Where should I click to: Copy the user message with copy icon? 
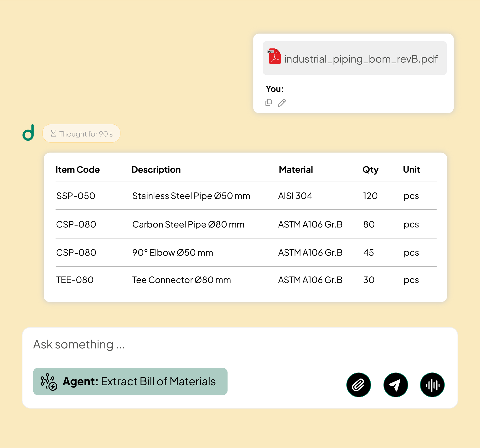click(x=269, y=103)
